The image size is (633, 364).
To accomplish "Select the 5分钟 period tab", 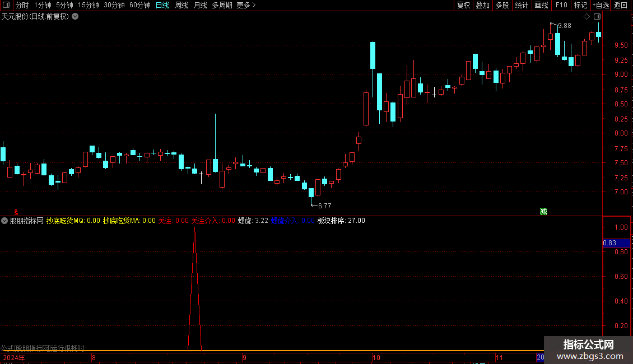I will click(64, 5).
